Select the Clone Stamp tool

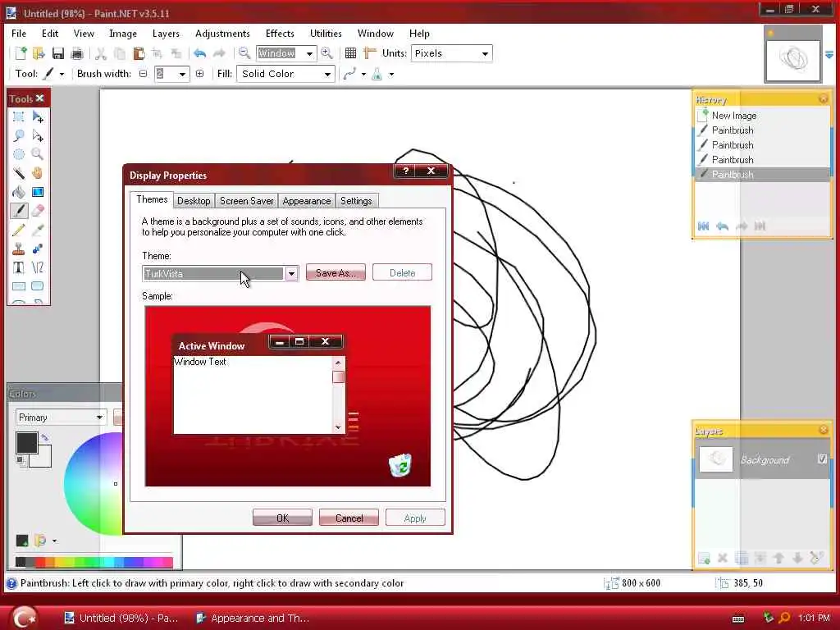pyautogui.click(x=19, y=249)
